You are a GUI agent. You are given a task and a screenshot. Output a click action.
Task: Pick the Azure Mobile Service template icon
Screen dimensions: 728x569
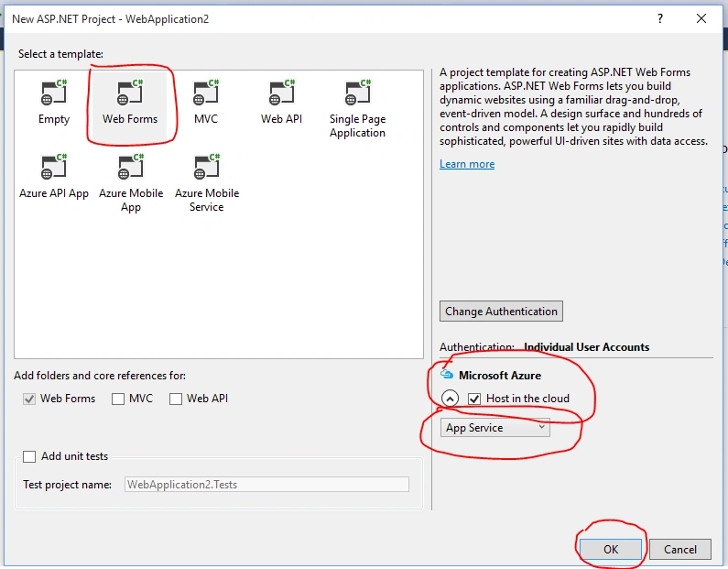pos(207,166)
